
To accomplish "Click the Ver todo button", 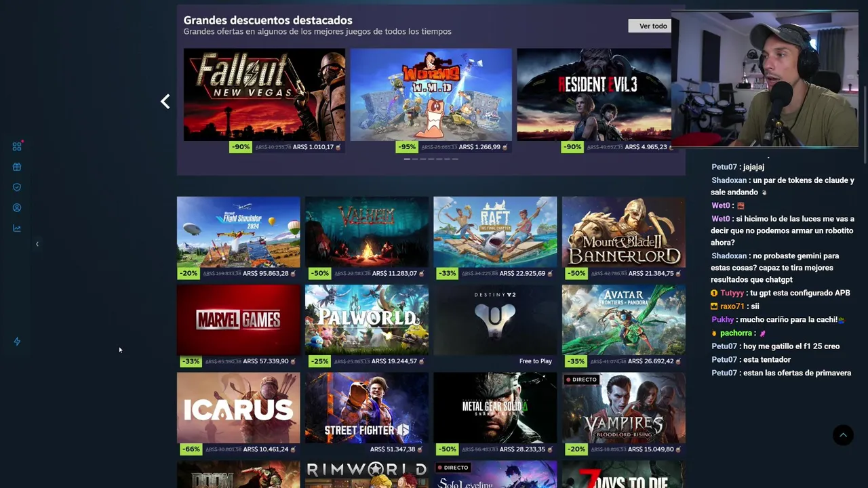I will click(x=653, y=26).
